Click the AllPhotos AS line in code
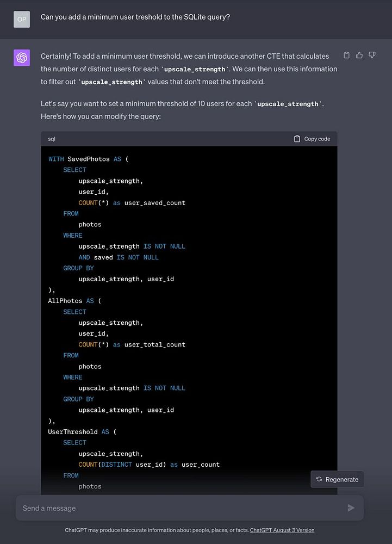The height and width of the screenshot is (544, 392). coord(74,301)
